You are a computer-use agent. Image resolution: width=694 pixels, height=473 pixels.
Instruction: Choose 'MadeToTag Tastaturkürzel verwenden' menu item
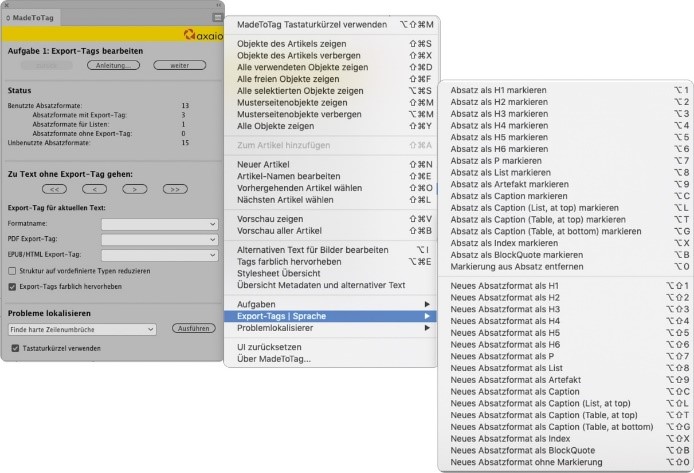tap(330, 25)
